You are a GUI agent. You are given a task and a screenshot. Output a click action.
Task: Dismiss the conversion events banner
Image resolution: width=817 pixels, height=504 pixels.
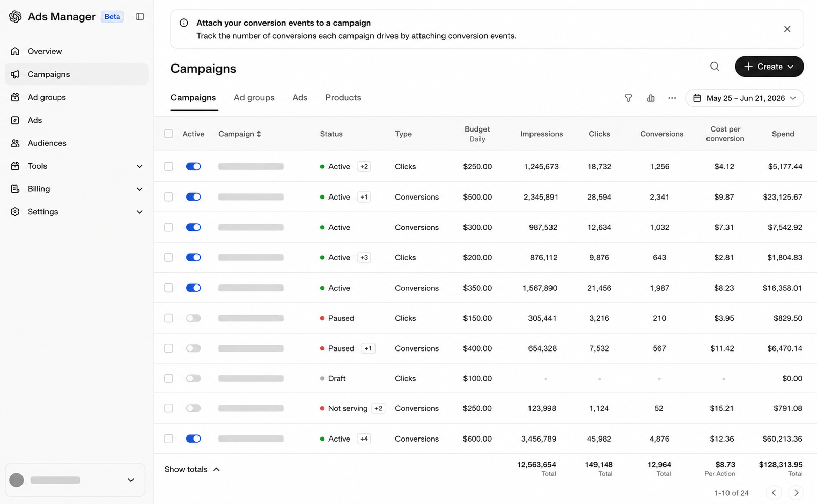tap(787, 29)
